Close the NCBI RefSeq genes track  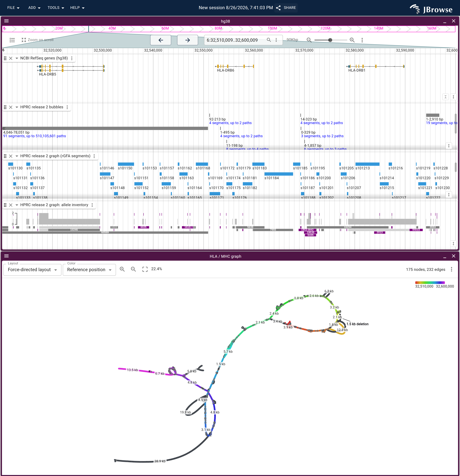pos(11,58)
